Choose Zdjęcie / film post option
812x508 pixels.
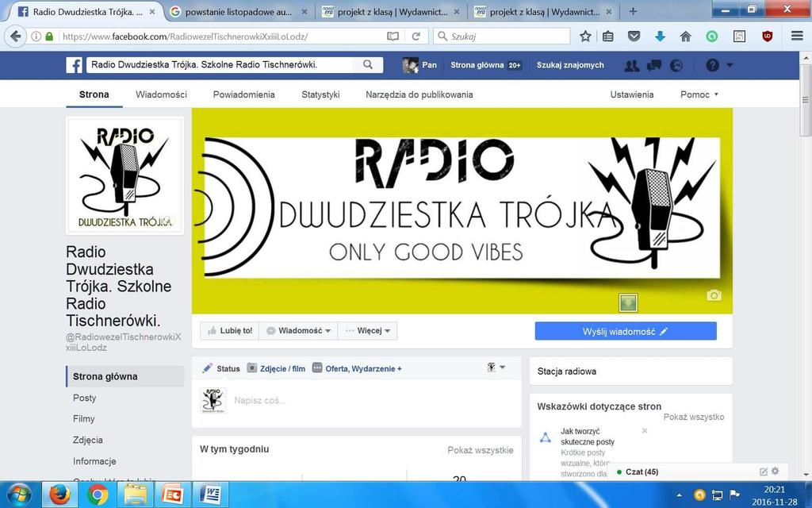(x=276, y=368)
